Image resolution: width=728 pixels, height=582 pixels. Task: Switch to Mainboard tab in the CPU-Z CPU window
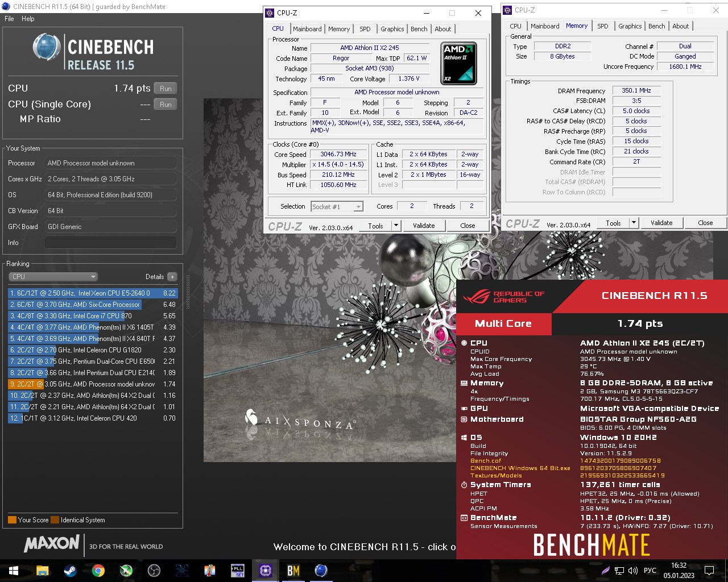coord(307,29)
